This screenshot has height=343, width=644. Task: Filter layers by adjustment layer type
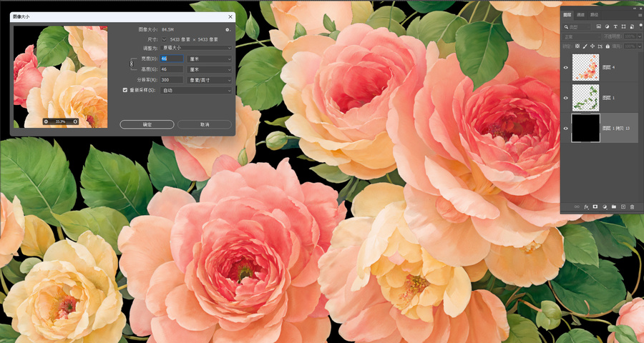(607, 26)
